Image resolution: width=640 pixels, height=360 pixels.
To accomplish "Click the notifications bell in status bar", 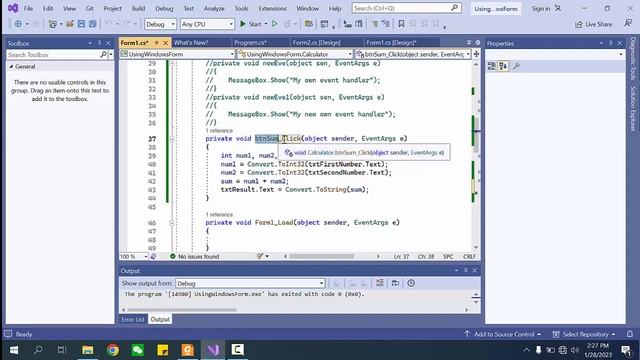I will click(629, 334).
